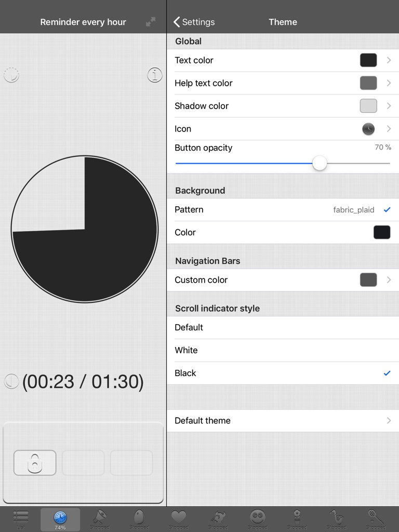This screenshot has width=399, height=532.
Task: Tap the info icon on timer panel
Action: (155, 75)
